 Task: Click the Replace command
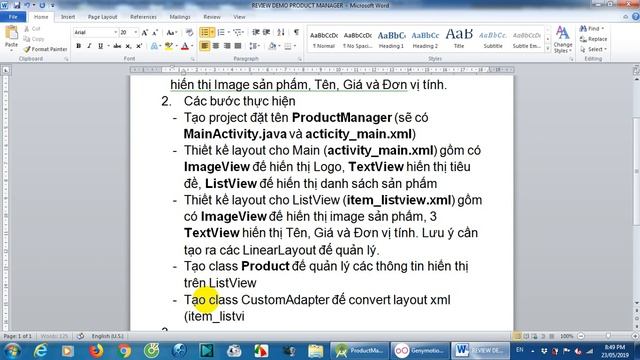(x=593, y=39)
